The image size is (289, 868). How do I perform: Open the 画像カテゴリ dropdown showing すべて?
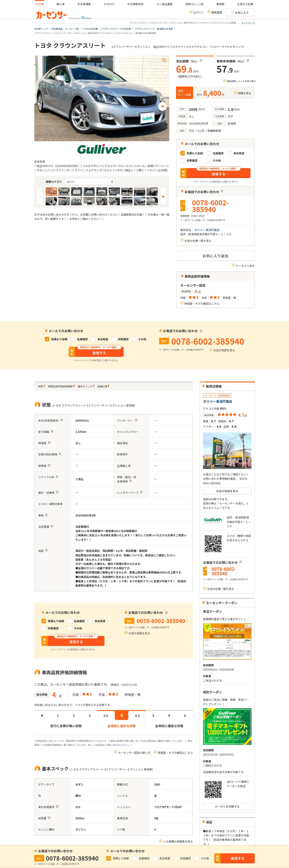click(x=90, y=182)
